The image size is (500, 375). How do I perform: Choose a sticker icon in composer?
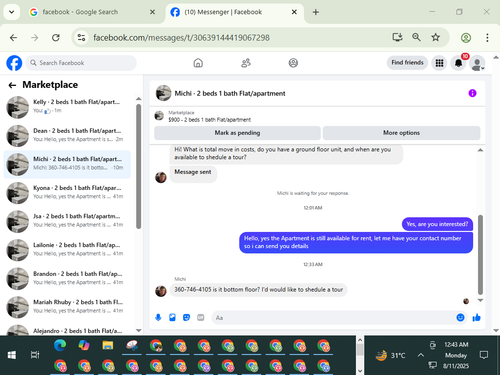(x=186, y=317)
